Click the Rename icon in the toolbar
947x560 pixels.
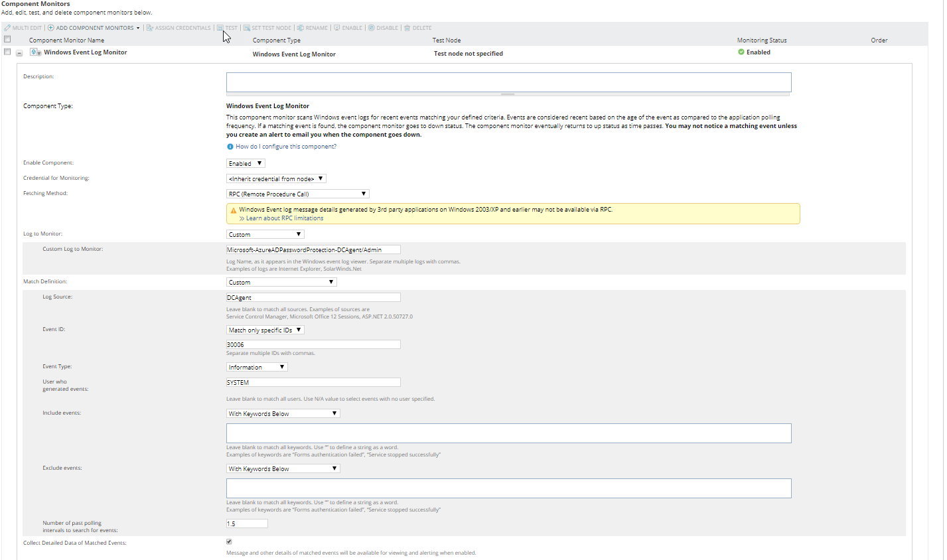301,28
